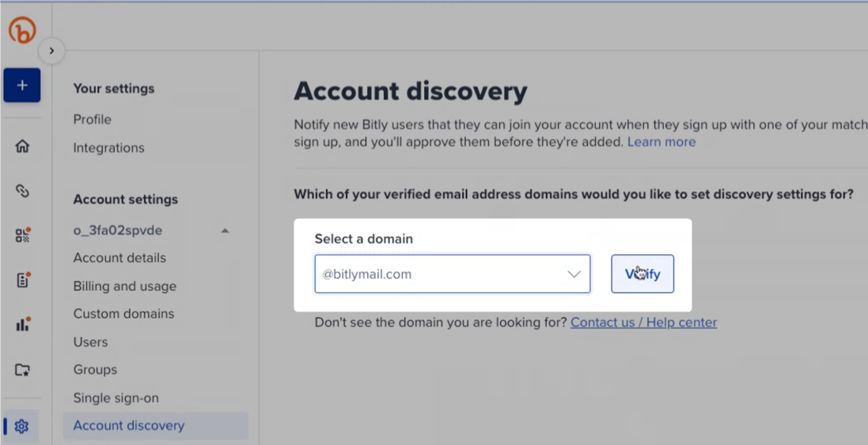Click the Your settings section header
The image size is (868, 445).
(114, 89)
